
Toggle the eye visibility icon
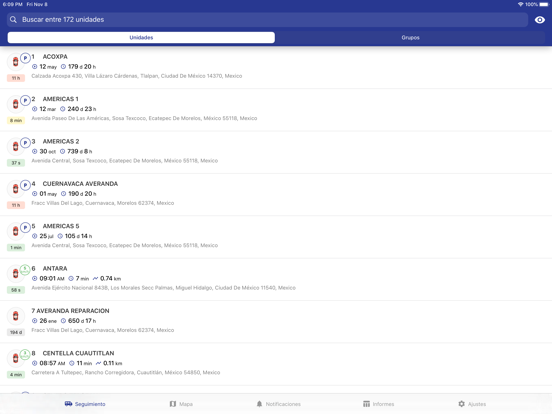click(540, 20)
